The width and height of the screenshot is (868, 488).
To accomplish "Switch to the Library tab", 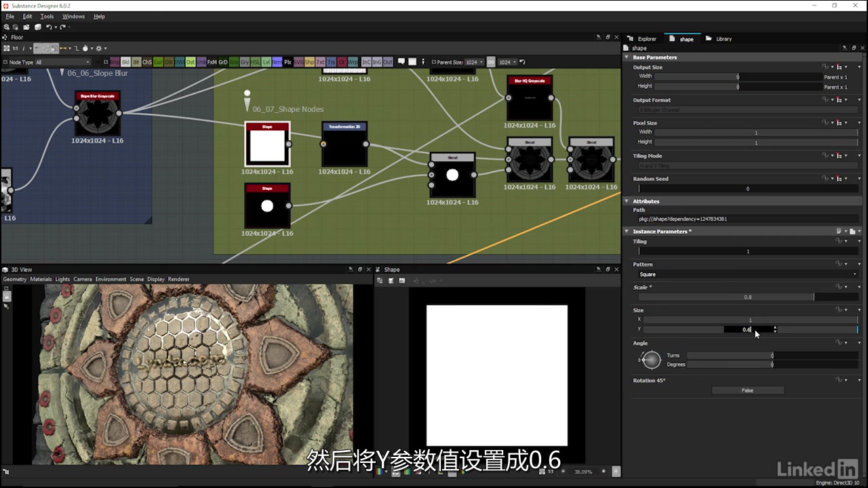I will click(x=719, y=39).
